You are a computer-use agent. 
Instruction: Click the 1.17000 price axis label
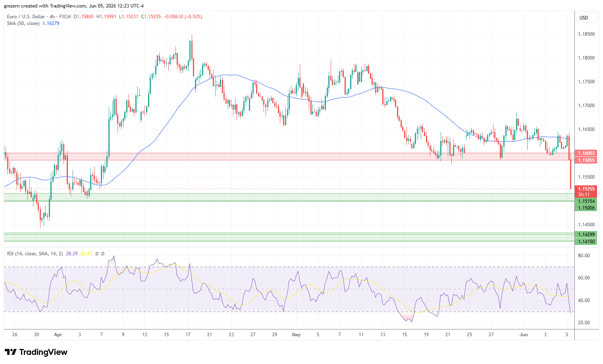pyautogui.click(x=586, y=106)
